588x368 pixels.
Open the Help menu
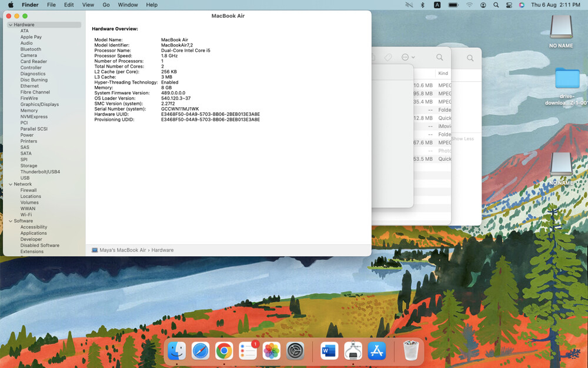[152, 5]
